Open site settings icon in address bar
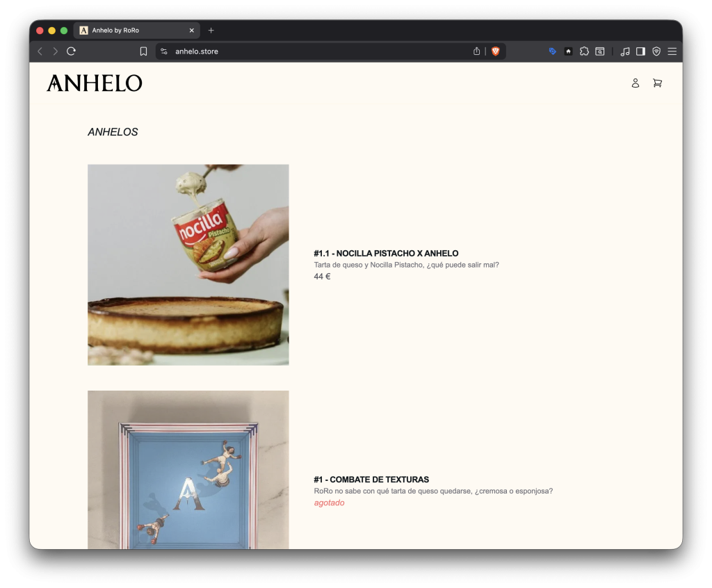Image resolution: width=712 pixels, height=588 pixels. click(x=164, y=51)
